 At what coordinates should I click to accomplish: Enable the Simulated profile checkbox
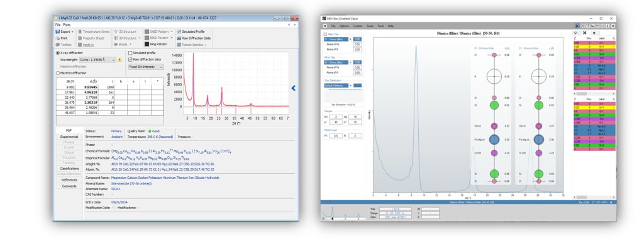click(x=130, y=53)
